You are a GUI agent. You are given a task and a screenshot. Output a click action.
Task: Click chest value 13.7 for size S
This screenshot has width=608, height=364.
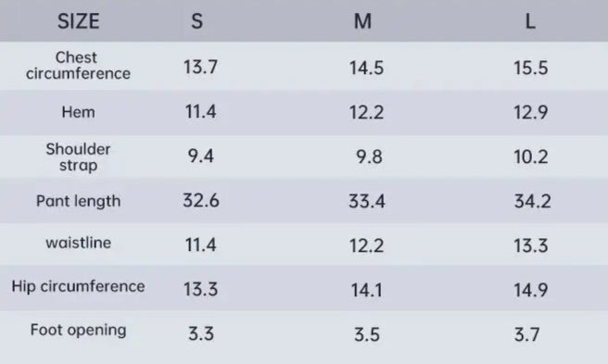click(x=200, y=67)
